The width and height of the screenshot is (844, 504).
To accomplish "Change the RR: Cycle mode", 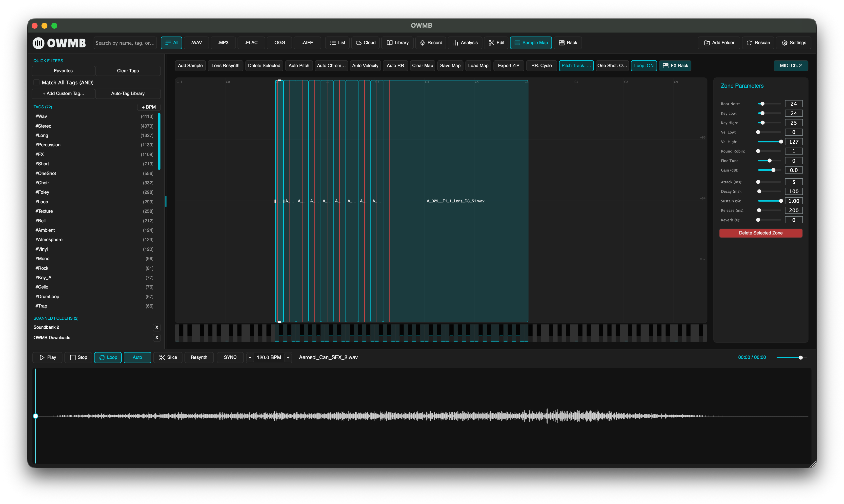I will [541, 66].
